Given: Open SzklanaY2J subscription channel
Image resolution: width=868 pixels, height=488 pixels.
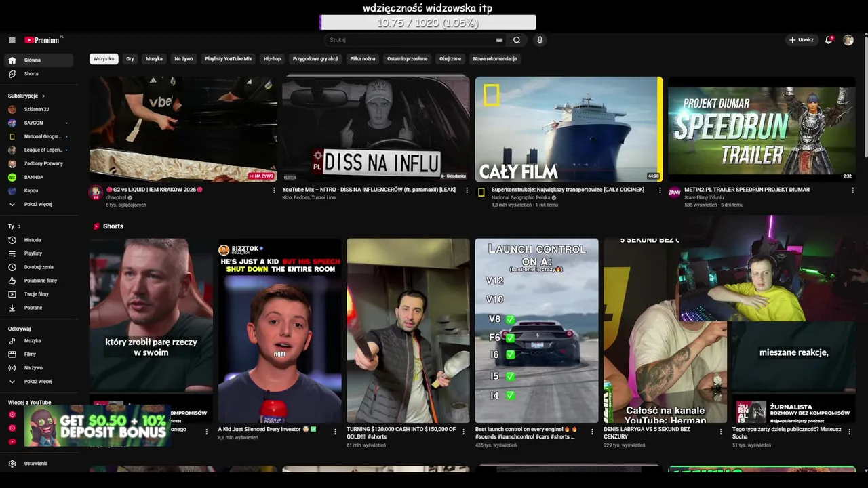Looking at the screenshot, I should pos(39,109).
